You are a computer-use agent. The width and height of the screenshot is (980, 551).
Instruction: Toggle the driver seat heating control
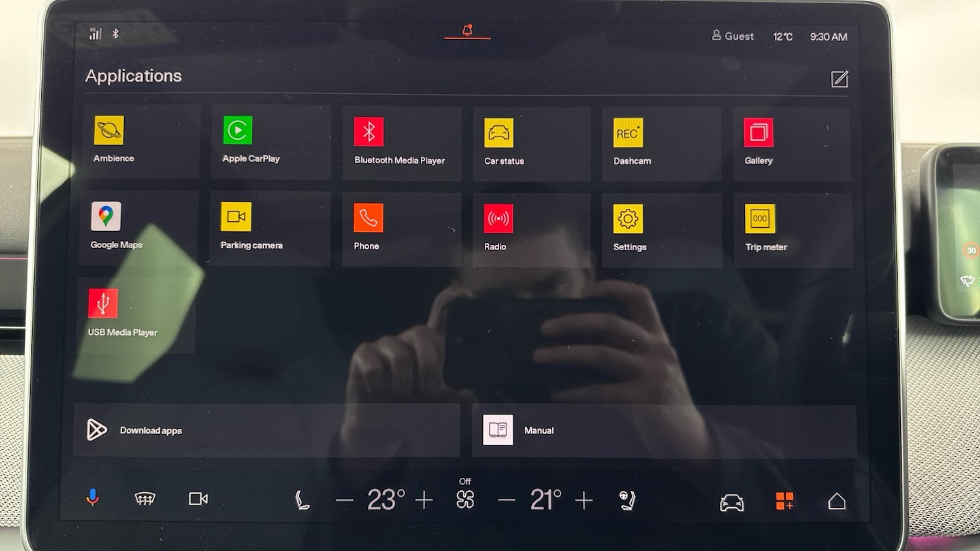point(302,500)
